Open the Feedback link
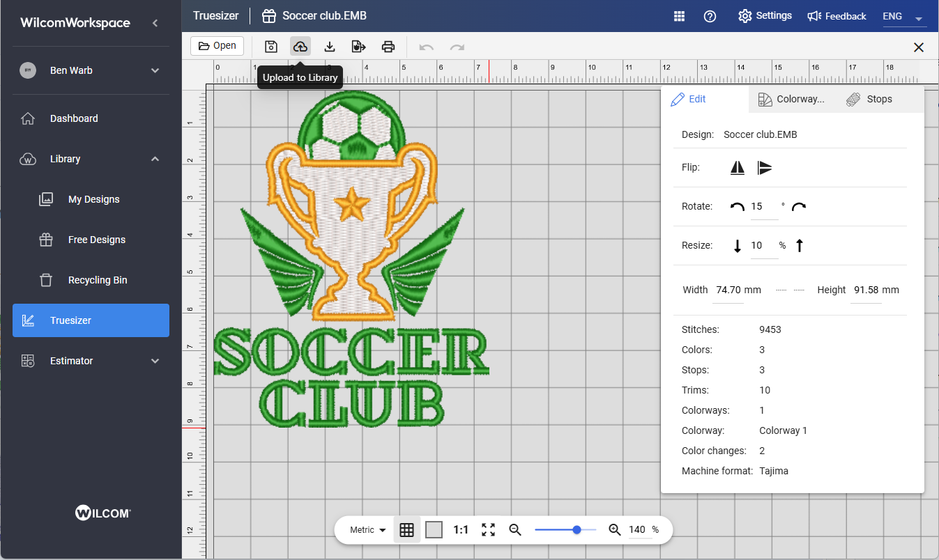Screen dimensions: 939x560 (837, 16)
